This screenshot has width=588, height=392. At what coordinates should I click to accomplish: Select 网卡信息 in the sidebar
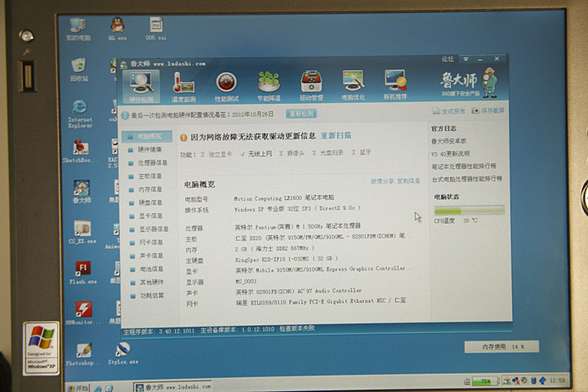(x=146, y=243)
